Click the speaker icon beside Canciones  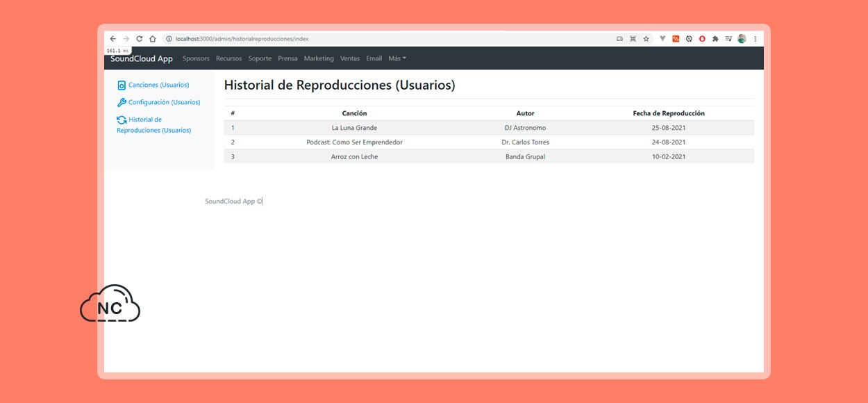click(x=122, y=85)
